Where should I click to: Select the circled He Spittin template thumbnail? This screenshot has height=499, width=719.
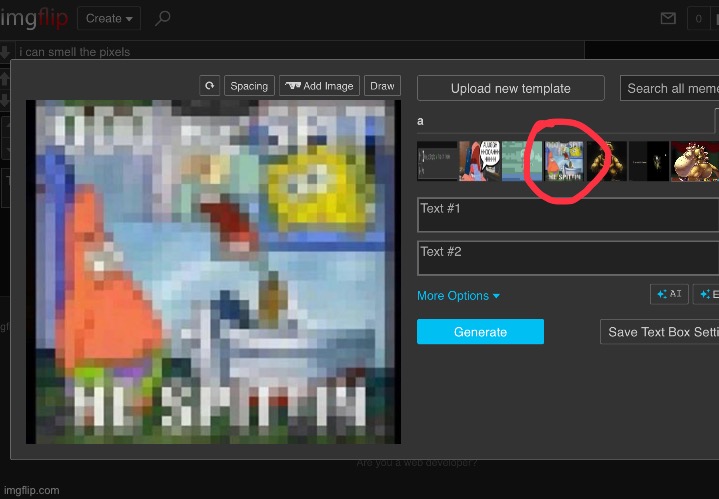point(565,160)
